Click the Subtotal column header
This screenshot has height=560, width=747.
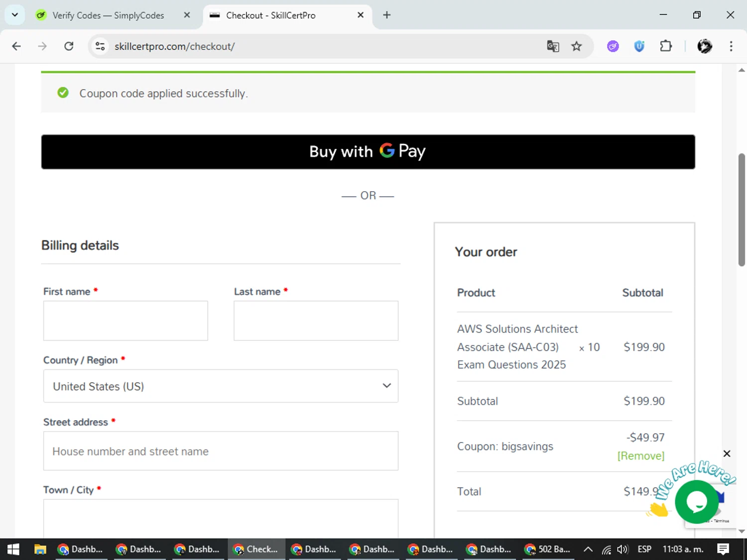point(642,293)
